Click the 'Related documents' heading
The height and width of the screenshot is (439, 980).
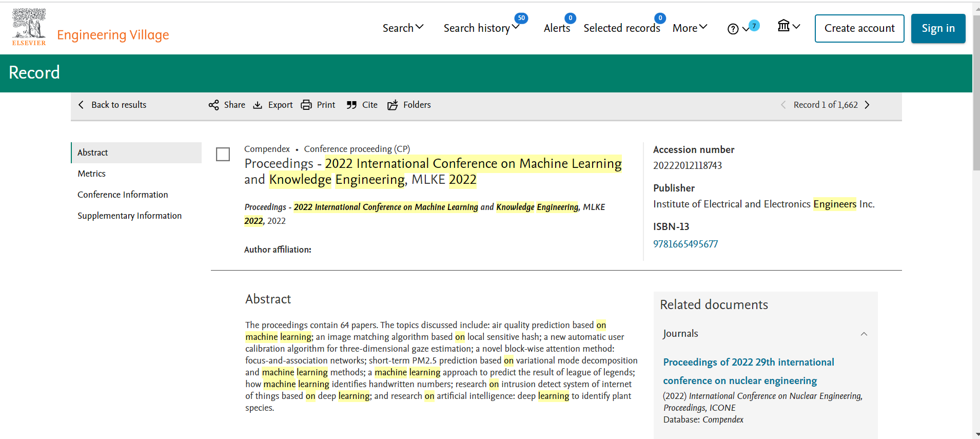coord(714,304)
